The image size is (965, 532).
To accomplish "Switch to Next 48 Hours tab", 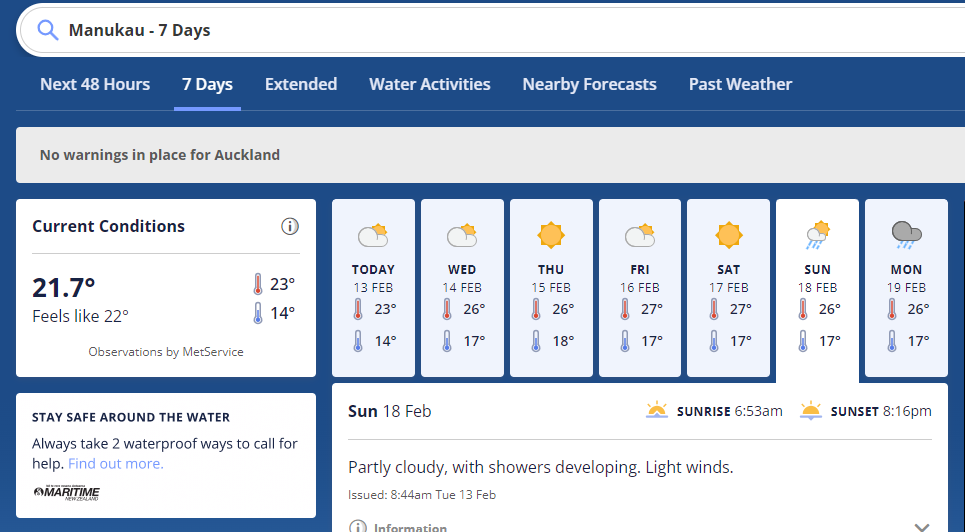I will [95, 84].
